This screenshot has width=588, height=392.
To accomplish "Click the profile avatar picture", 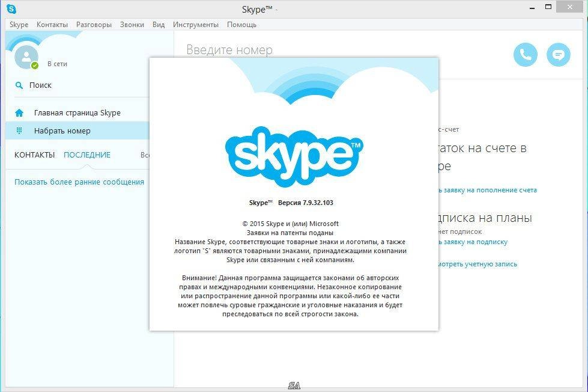I will 26,57.
